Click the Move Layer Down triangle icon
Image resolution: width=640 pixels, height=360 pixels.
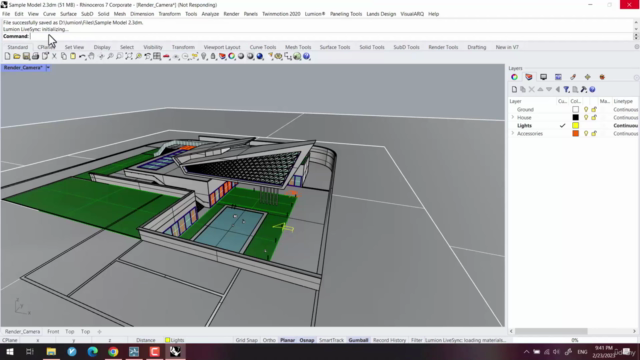(549, 89)
